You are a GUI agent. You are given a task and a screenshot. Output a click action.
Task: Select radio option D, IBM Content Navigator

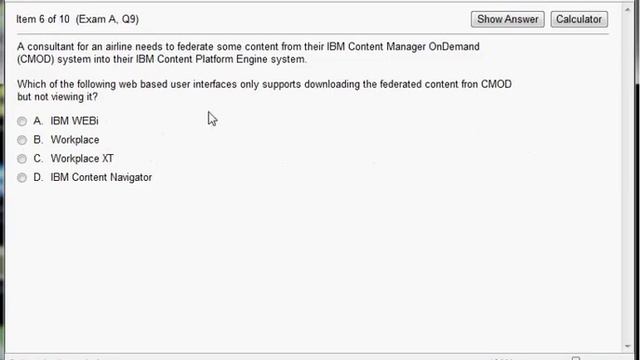pyautogui.click(x=22, y=178)
